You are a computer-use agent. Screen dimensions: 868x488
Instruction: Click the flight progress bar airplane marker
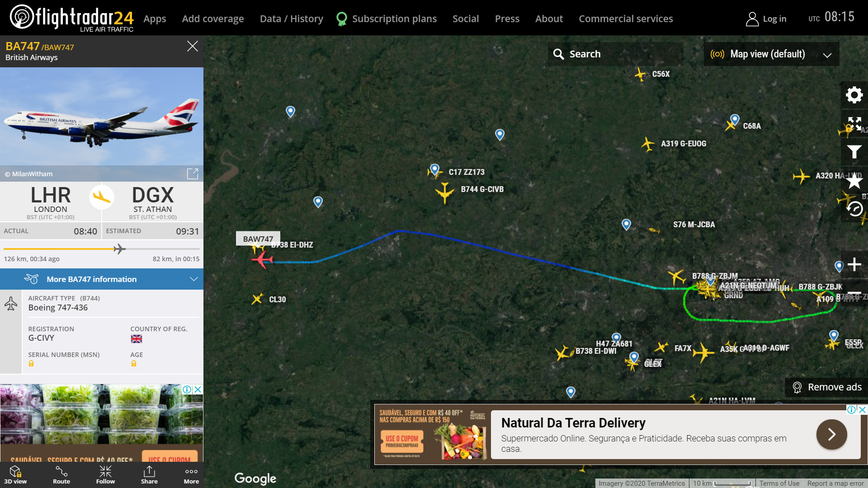pyautogui.click(x=119, y=249)
